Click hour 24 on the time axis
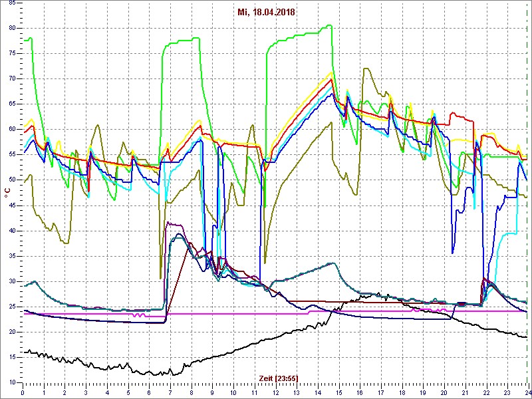This screenshot has height=399, width=532. pos(528,393)
